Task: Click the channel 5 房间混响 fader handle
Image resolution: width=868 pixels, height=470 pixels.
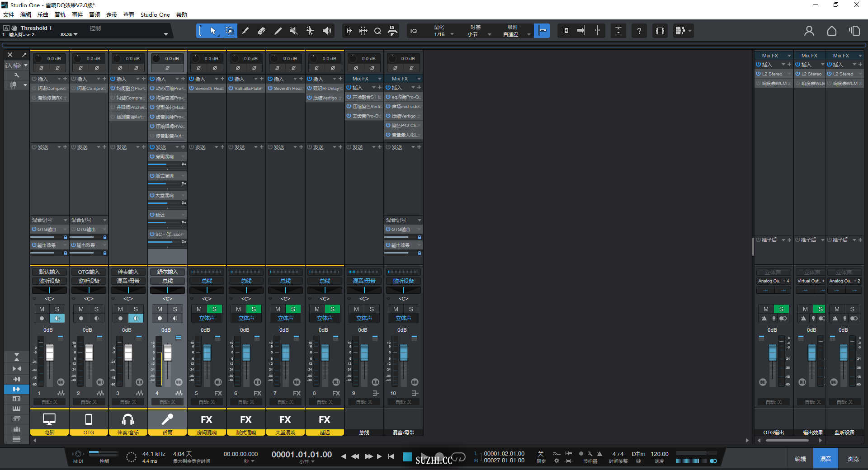Action: click(207, 352)
